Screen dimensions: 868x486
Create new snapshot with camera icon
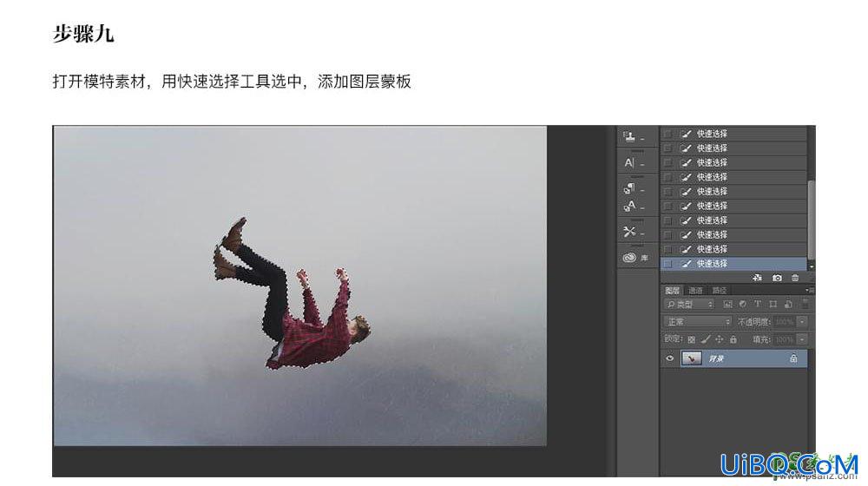(777, 278)
